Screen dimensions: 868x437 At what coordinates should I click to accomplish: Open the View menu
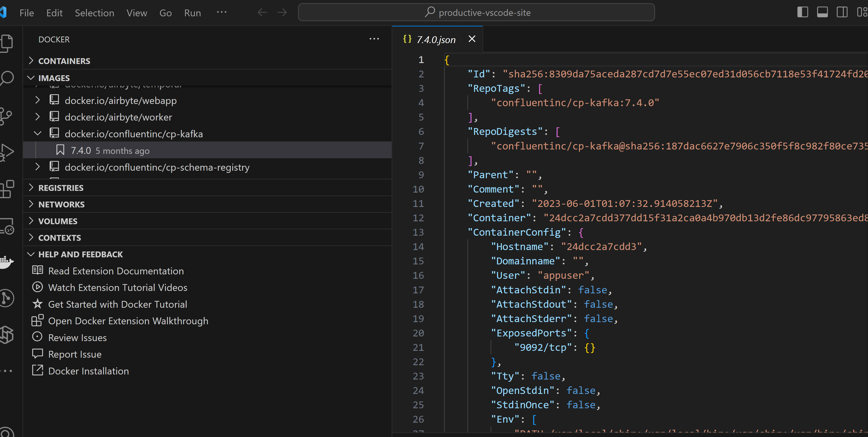click(137, 13)
